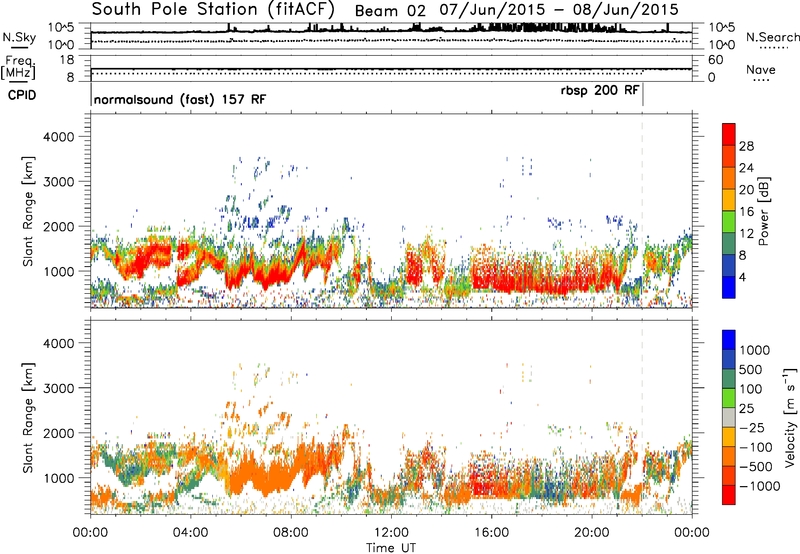Click the '16:00' time axis tick

point(491,533)
